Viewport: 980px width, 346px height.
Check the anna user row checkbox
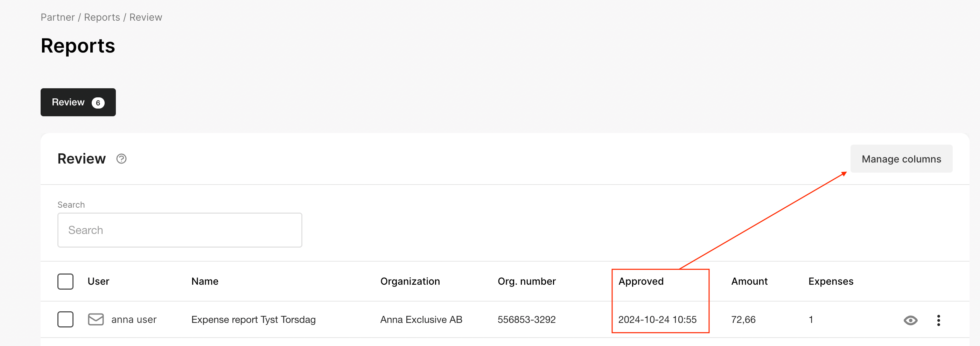65,319
